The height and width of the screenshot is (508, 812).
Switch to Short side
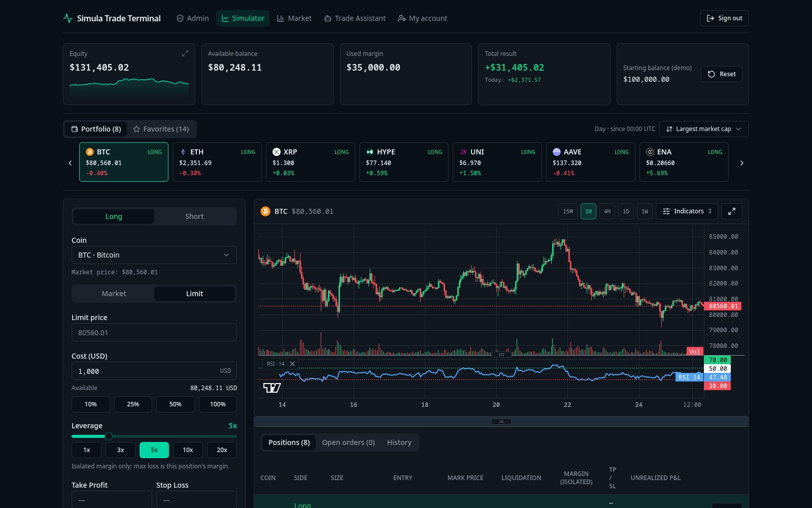(x=194, y=216)
